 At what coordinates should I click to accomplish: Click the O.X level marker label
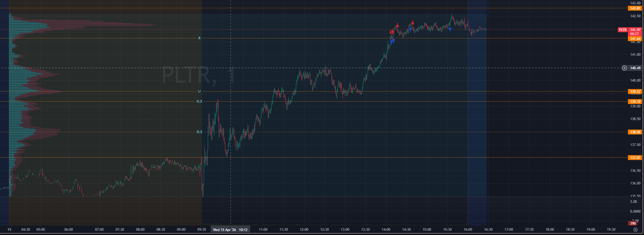pyautogui.click(x=199, y=132)
